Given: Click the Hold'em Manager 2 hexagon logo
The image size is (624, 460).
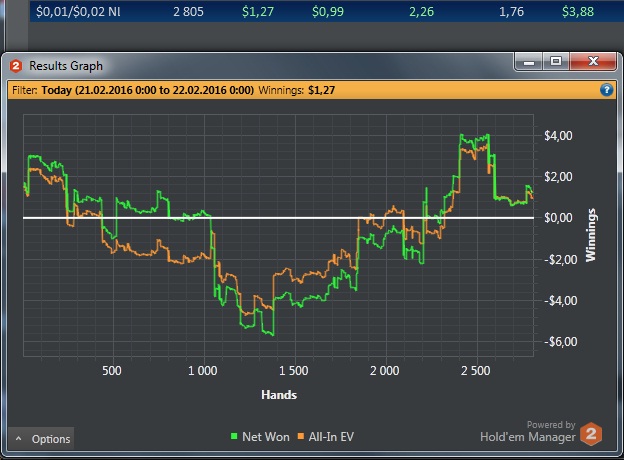Looking at the screenshot, I should [591, 434].
